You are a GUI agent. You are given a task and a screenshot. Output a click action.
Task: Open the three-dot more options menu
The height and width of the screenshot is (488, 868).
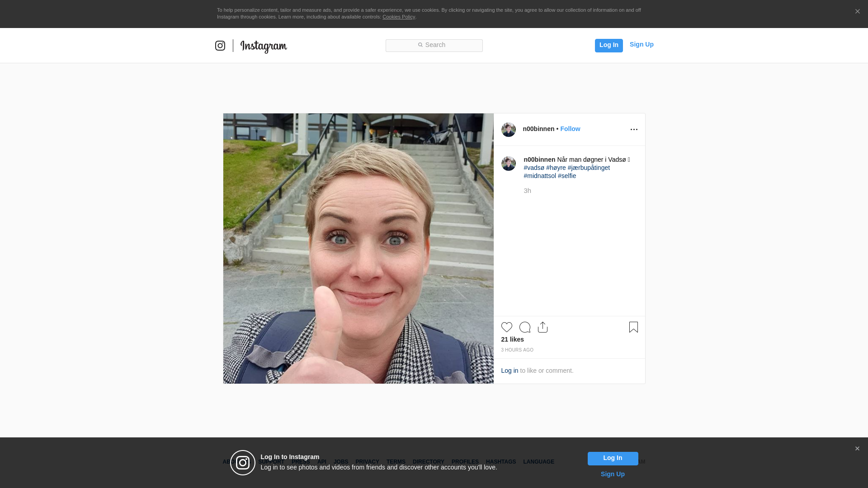click(634, 130)
